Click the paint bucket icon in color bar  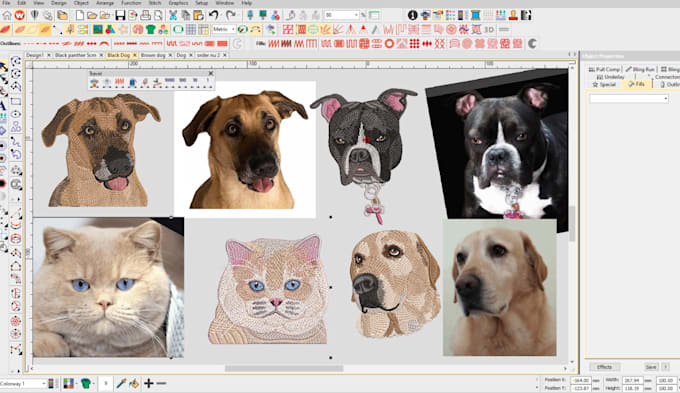tap(134, 383)
